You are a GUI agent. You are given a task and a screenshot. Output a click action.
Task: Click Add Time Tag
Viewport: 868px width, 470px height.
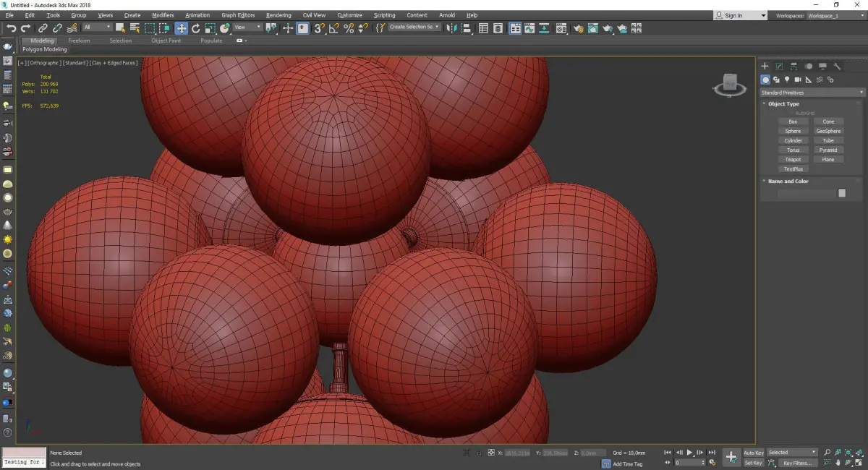pyautogui.click(x=627, y=463)
